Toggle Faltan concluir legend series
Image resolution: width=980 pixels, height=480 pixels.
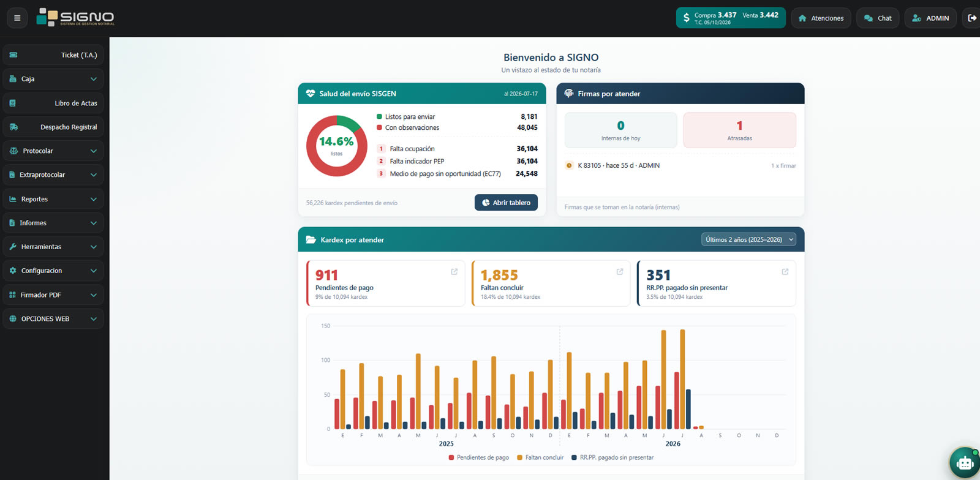pos(540,457)
